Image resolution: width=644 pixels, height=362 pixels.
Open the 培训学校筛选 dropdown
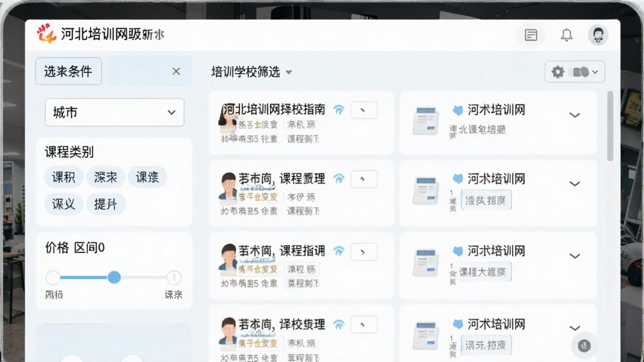tap(252, 72)
